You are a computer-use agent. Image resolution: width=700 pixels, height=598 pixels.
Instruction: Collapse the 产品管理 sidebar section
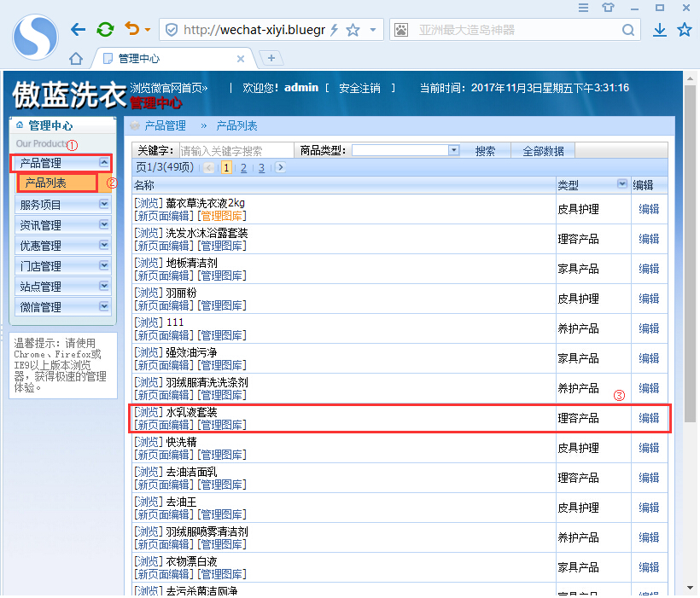pyautogui.click(x=104, y=162)
